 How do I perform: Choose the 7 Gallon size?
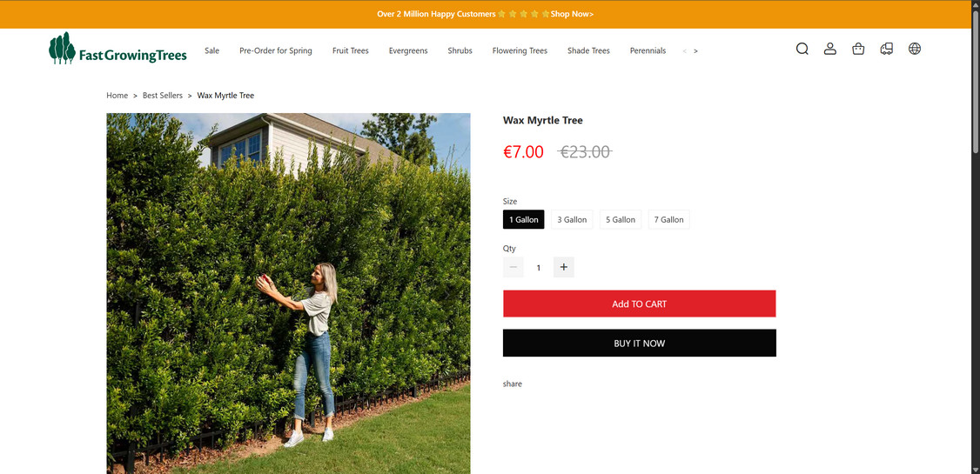pyautogui.click(x=668, y=220)
